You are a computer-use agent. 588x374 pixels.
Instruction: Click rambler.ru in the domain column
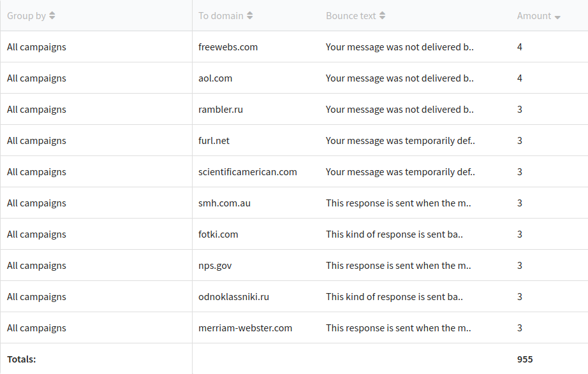221,110
